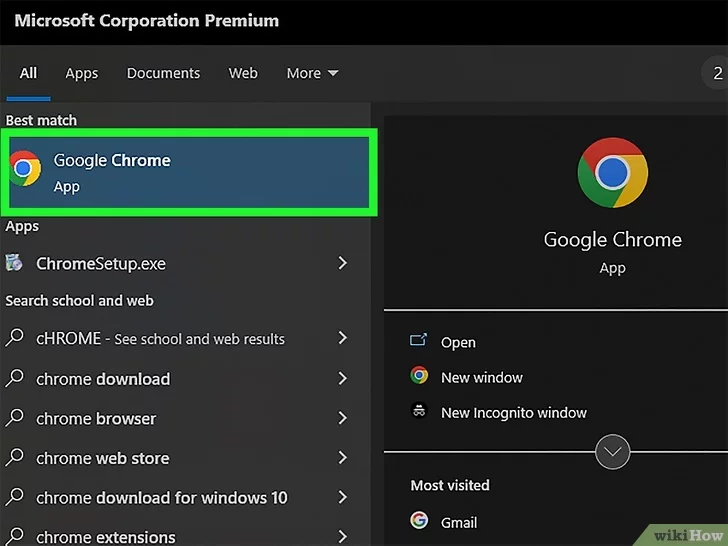Click the Google icon next to Gmail
Screen dimensions: 728x546
click(419, 520)
